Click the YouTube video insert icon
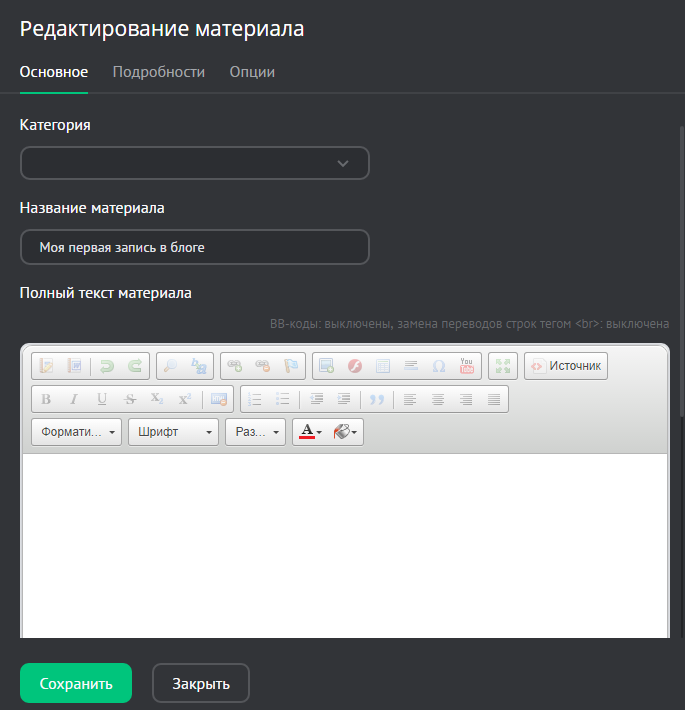The height and width of the screenshot is (710, 685). tap(467, 366)
